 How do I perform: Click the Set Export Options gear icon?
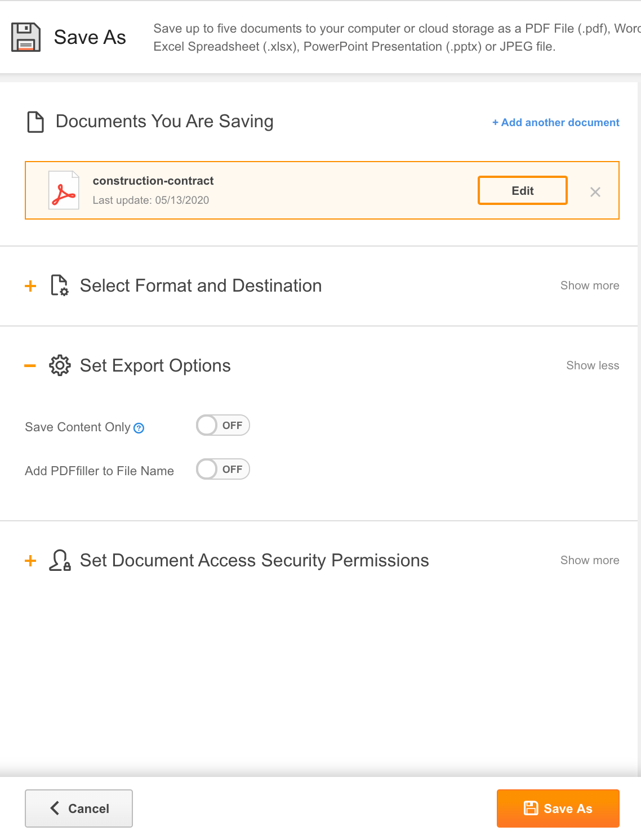click(x=60, y=365)
